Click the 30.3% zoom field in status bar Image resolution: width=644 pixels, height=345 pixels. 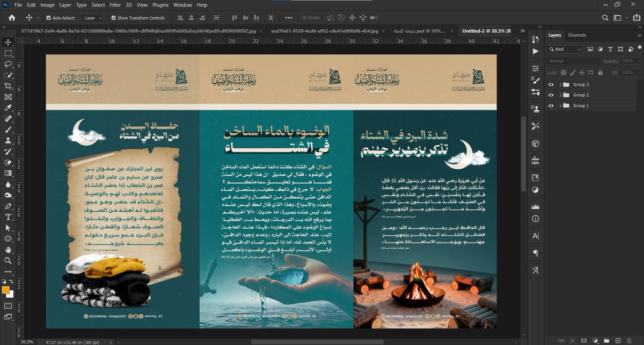tap(27, 342)
